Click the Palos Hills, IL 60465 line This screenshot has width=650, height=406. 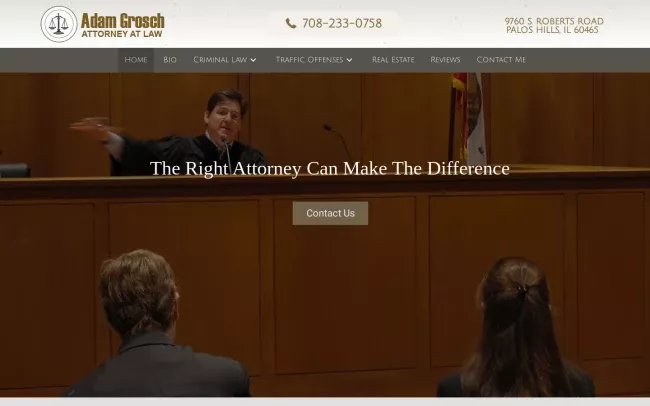tap(552, 30)
